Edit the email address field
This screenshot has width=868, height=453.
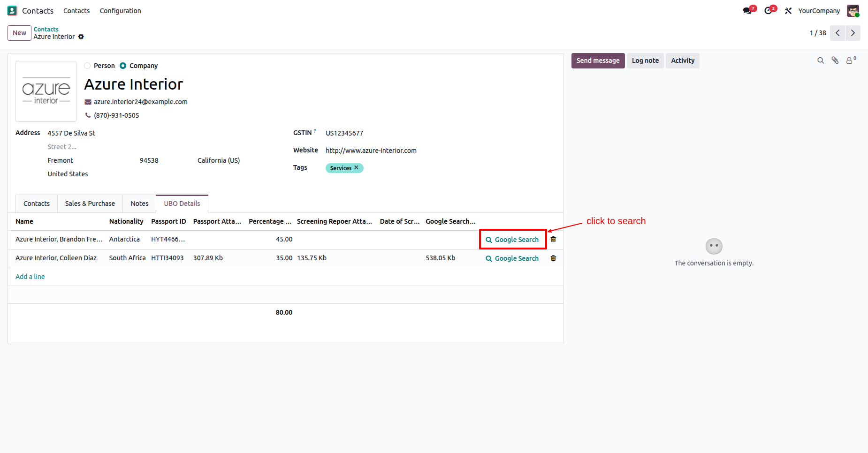(141, 102)
